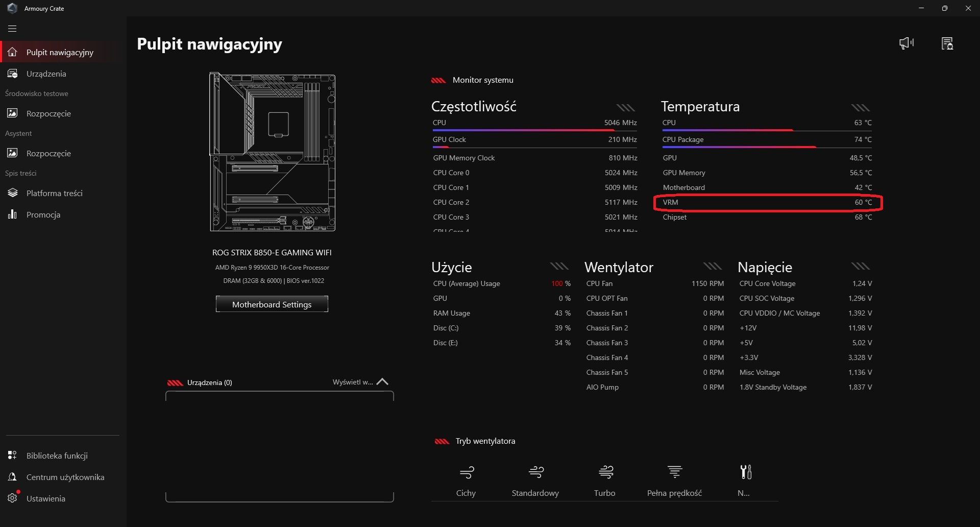Click the RAM Usage row
Screen dimensions: 980x527
click(x=502, y=313)
